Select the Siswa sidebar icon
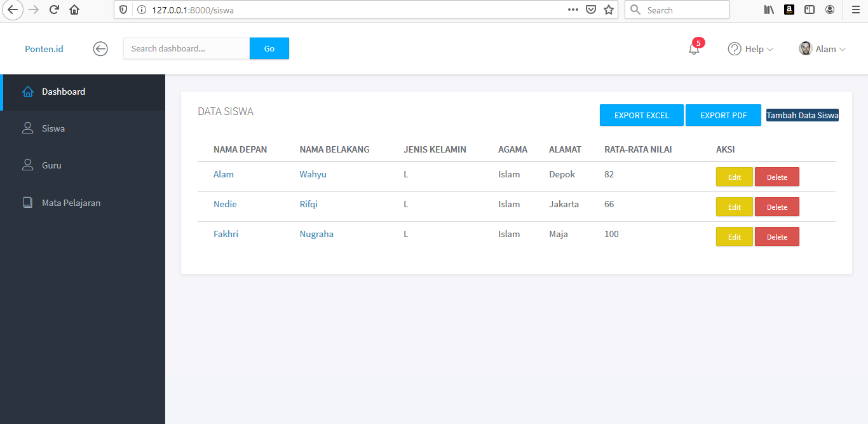868x424 pixels. pos(28,128)
